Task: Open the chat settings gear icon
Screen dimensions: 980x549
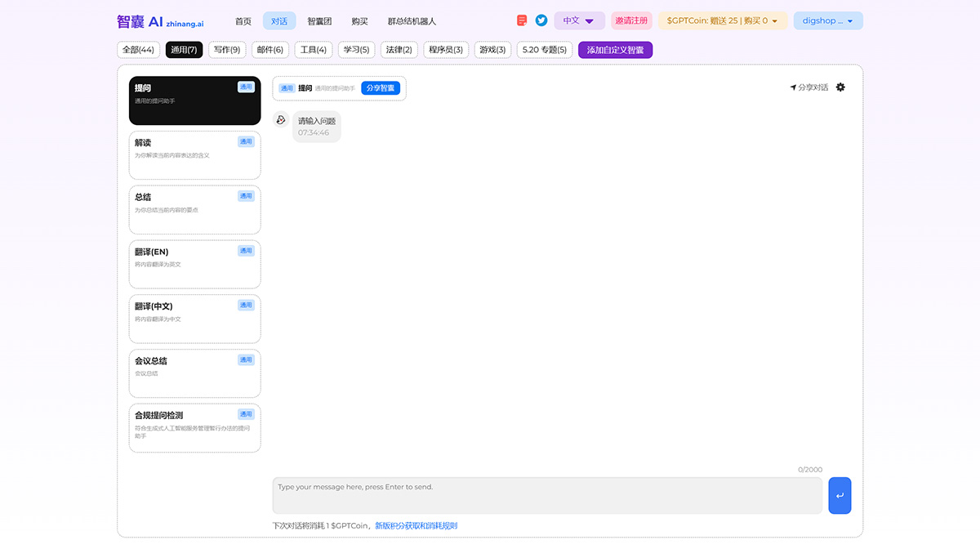Action: [840, 87]
